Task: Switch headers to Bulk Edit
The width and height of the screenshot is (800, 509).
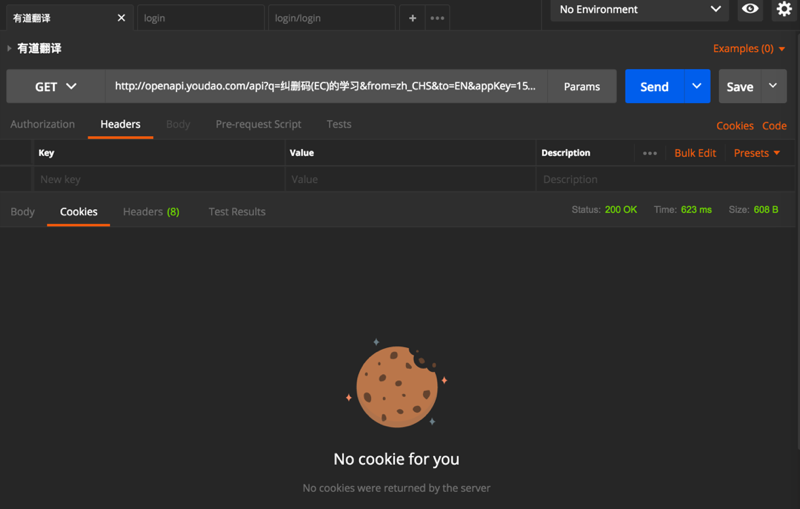Action: 695,153
